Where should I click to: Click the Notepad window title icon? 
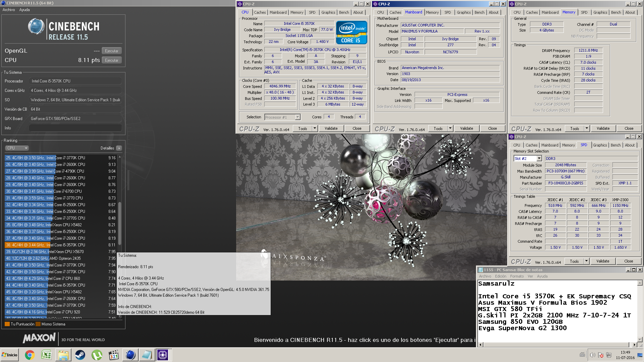[481, 270]
